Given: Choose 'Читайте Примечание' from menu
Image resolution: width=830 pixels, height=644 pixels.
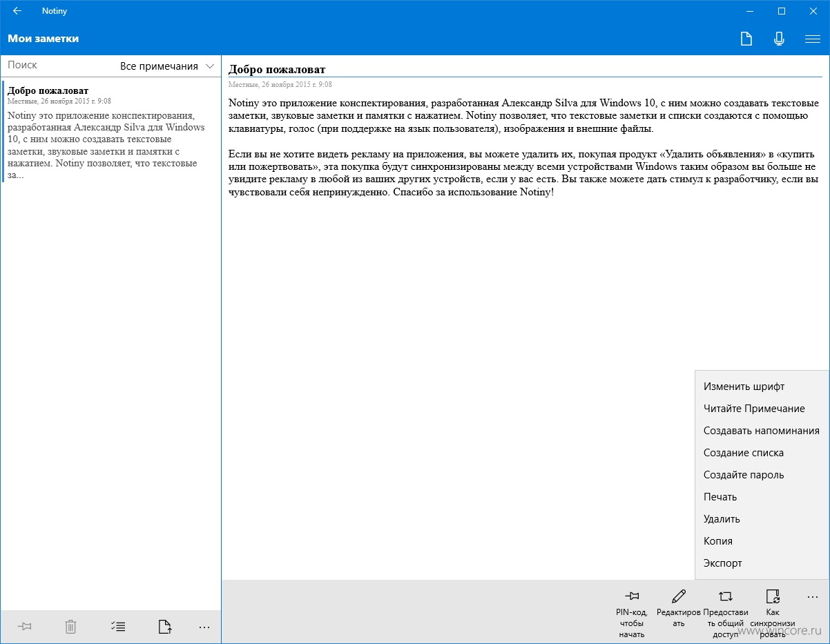Looking at the screenshot, I should [x=762, y=409].
